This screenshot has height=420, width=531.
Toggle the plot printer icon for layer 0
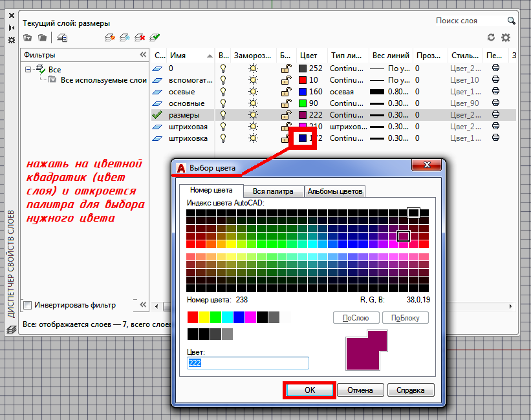[x=497, y=68]
